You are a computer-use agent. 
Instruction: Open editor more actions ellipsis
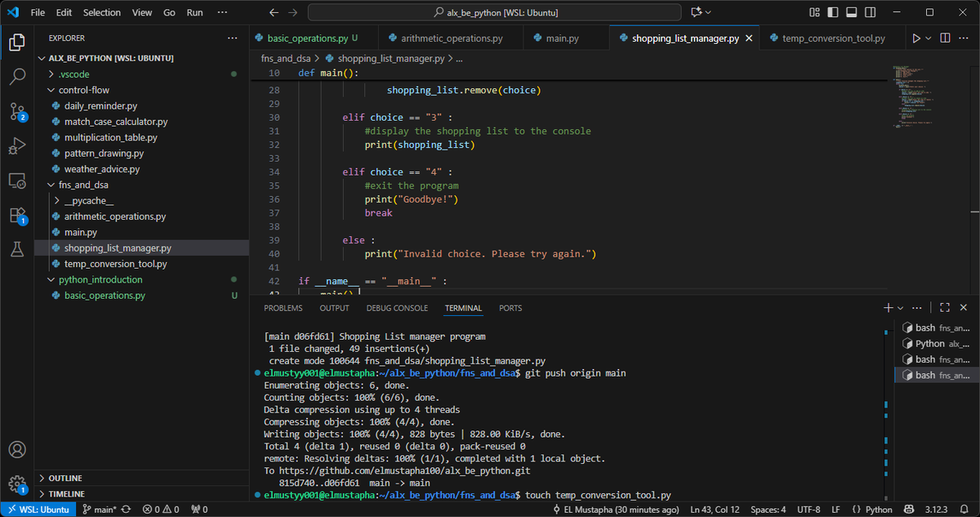coord(964,38)
